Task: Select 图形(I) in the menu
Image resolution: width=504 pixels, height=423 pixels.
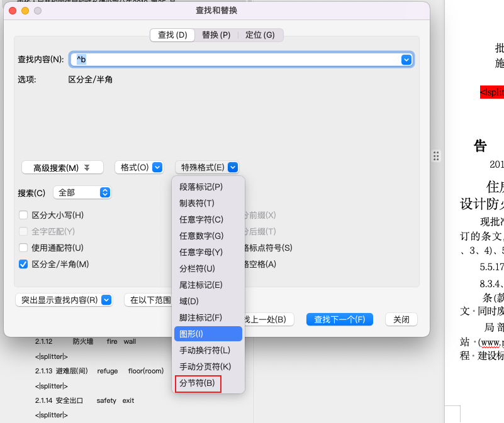Action: pyautogui.click(x=191, y=334)
